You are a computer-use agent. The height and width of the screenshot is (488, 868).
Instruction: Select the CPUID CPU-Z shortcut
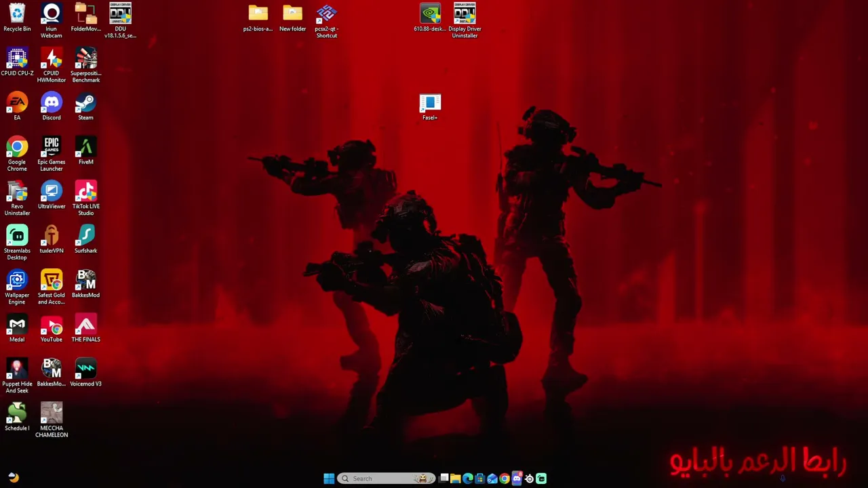17,62
